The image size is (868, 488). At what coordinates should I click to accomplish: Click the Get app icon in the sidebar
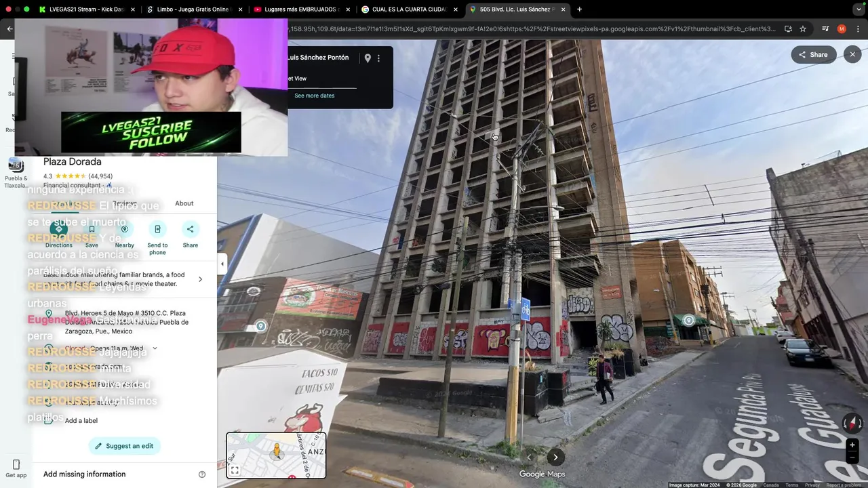click(x=16, y=468)
